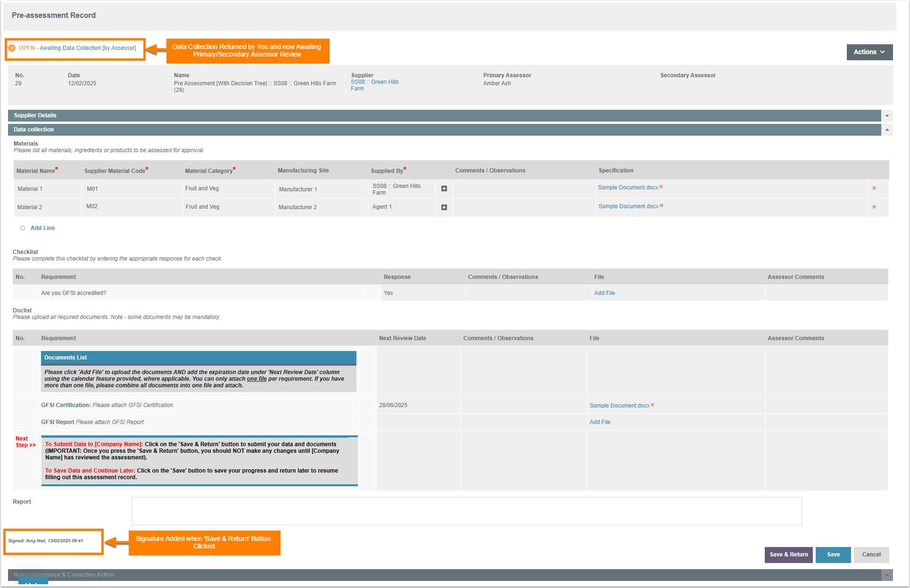Click the Add Line plus icon

23,228
